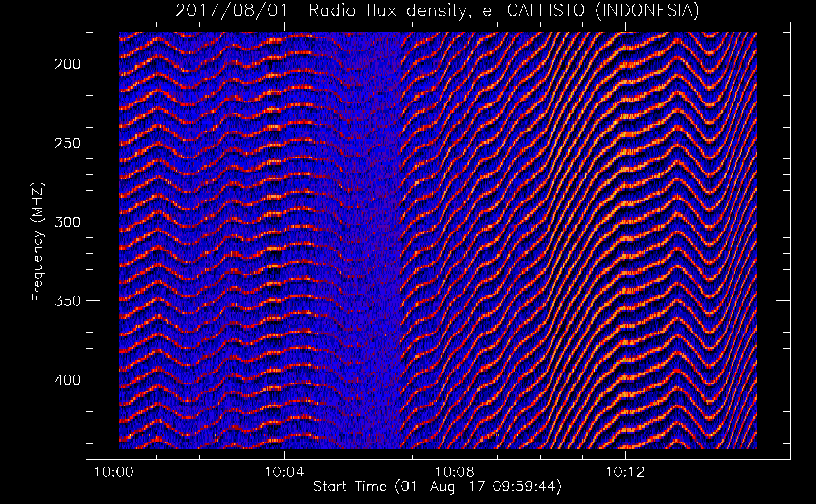Click the 400 frequency tick label
The height and width of the screenshot is (504, 816).
[67, 380]
